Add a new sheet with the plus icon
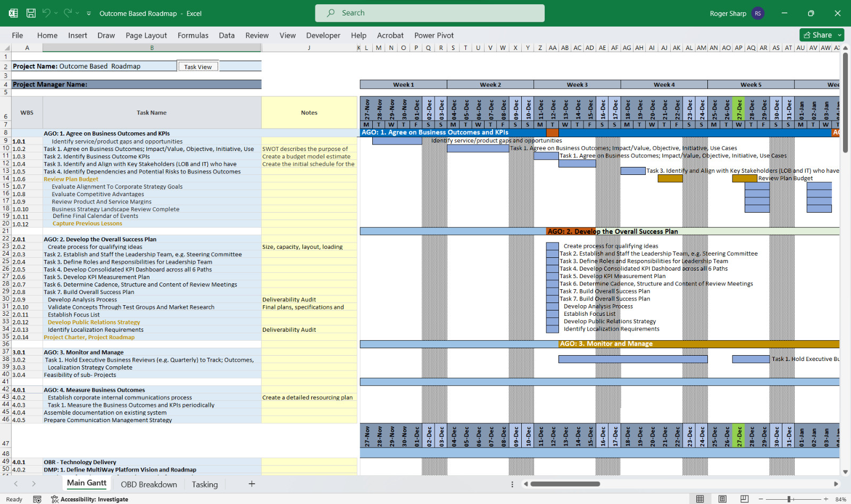Viewport: 851px width, 504px height. (252, 484)
